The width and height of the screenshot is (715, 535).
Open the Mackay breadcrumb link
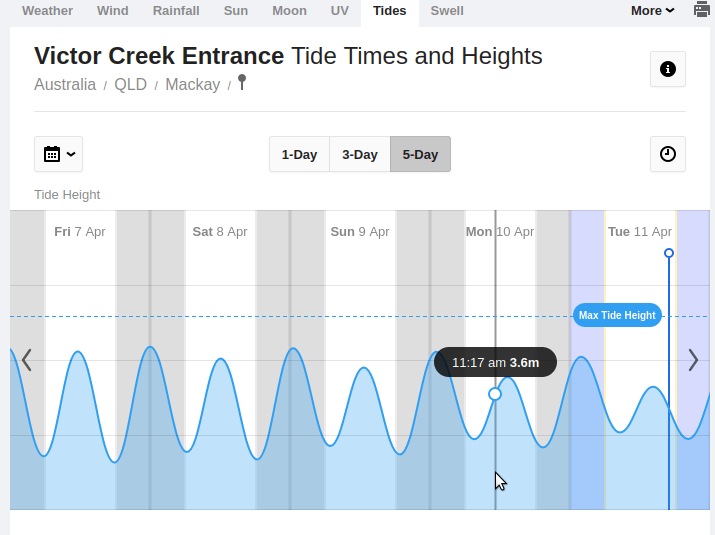[193, 85]
